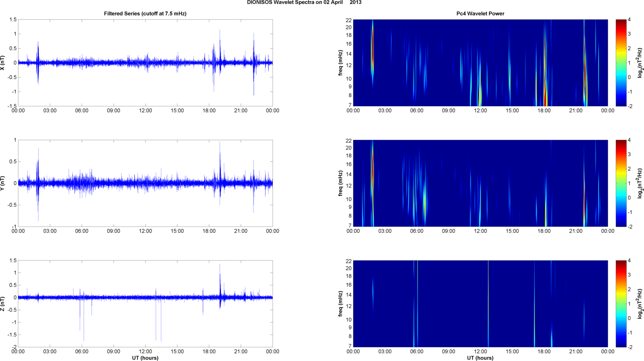The image size is (644, 361).
Task: Click the "09:00" tick under the top wavelet spectrum
Action: 448,111
